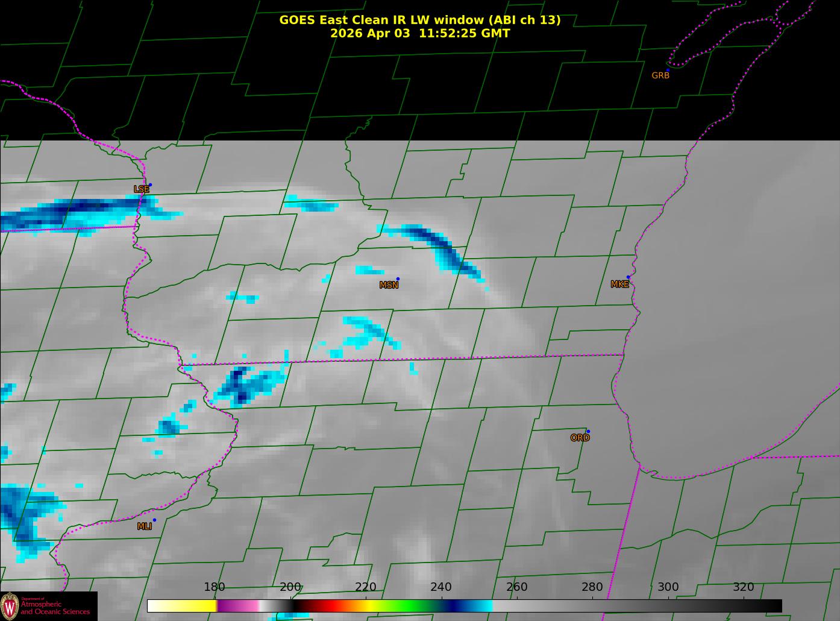Click the 180 tick label on the scale
The image size is (840, 621).
click(x=214, y=587)
